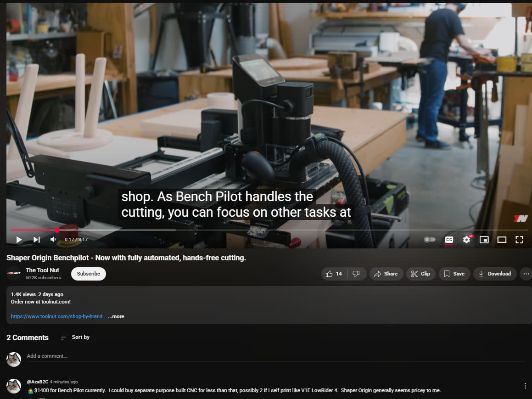532x399 pixels.
Task: Subscribe to The Tool Nut
Action: [89, 274]
